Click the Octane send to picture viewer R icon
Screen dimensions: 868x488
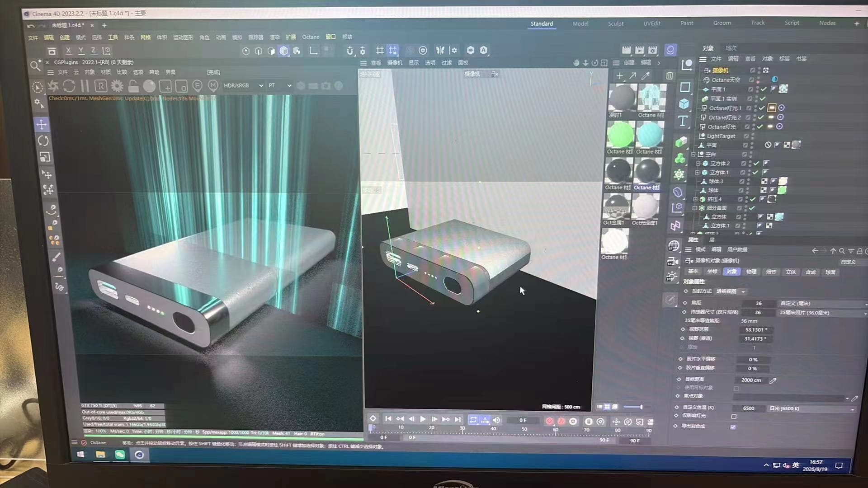(x=101, y=86)
